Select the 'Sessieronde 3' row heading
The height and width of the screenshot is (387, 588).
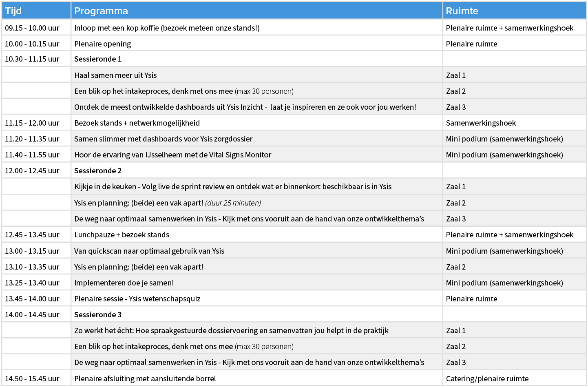(x=98, y=315)
